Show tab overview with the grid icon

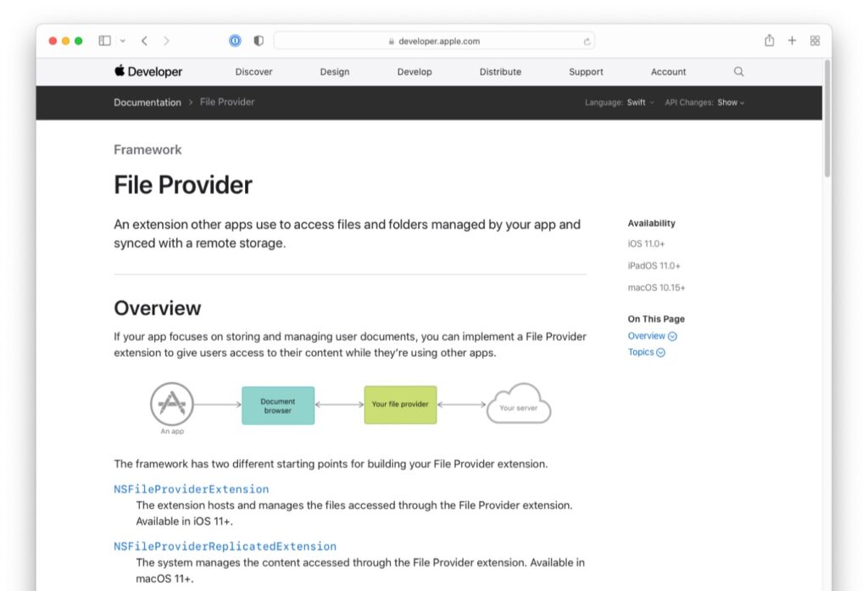pyautogui.click(x=814, y=40)
